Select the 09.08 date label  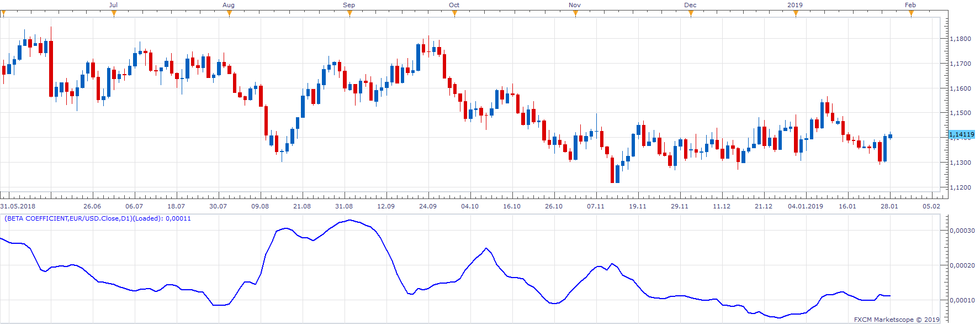point(260,206)
